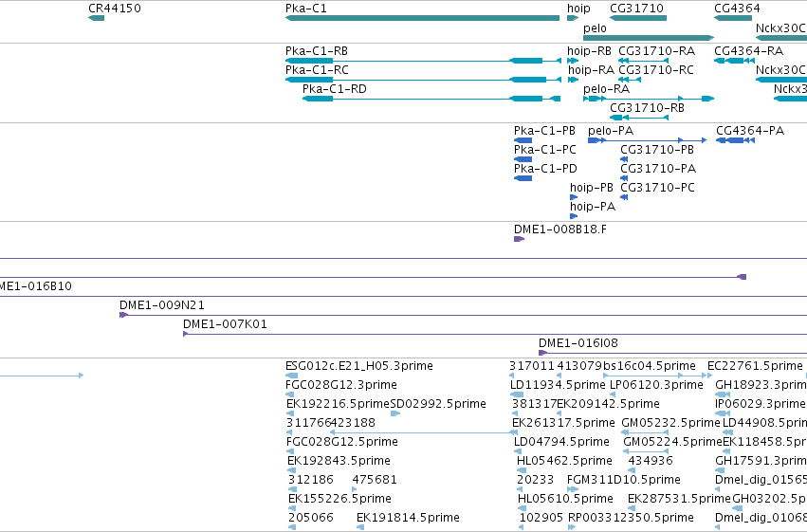Screen dimensions: 807x532
Task: Select the pelo-PA protein label
Action: click(x=611, y=131)
